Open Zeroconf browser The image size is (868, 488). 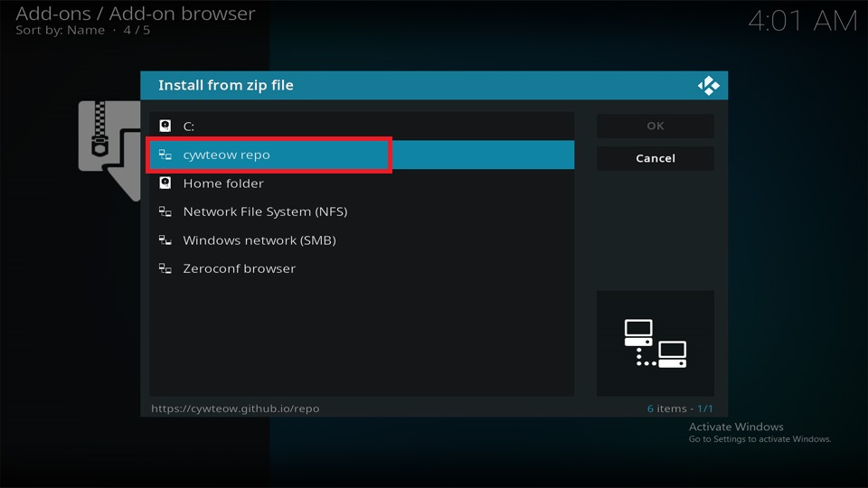[x=362, y=269]
